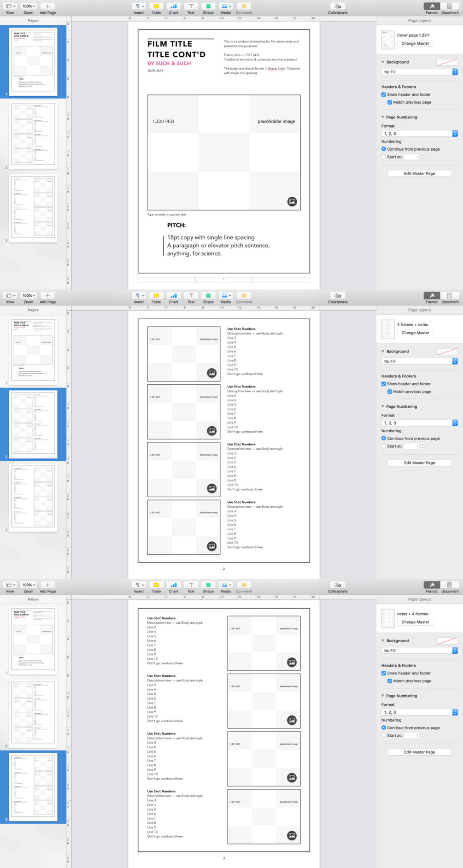This screenshot has height=868, width=463.
Task: Collapse Page Numbering section in Cover page window
Action: [383, 117]
